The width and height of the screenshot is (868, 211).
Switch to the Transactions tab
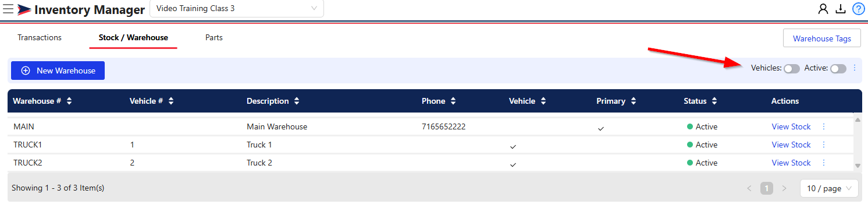[x=40, y=37]
